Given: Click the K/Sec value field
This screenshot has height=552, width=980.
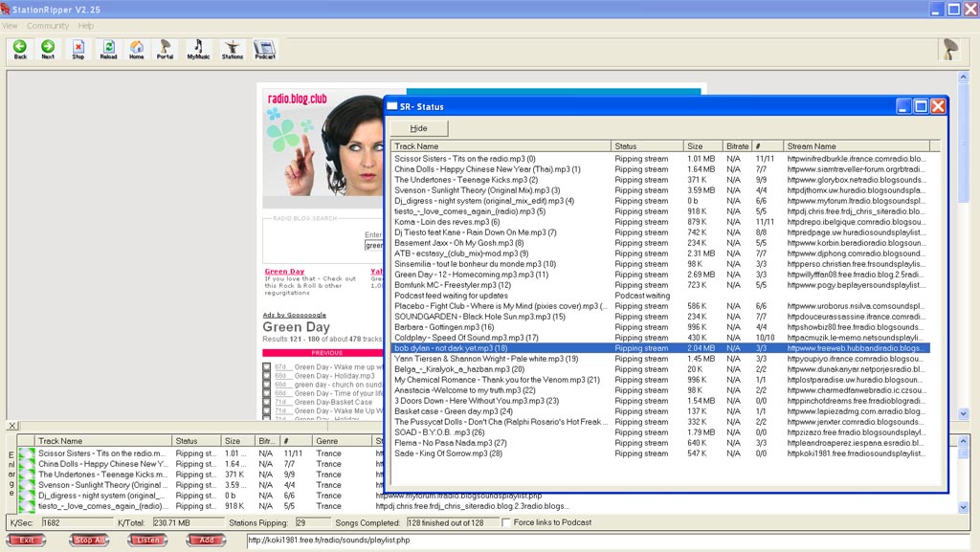Looking at the screenshot, I should tap(78, 522).
